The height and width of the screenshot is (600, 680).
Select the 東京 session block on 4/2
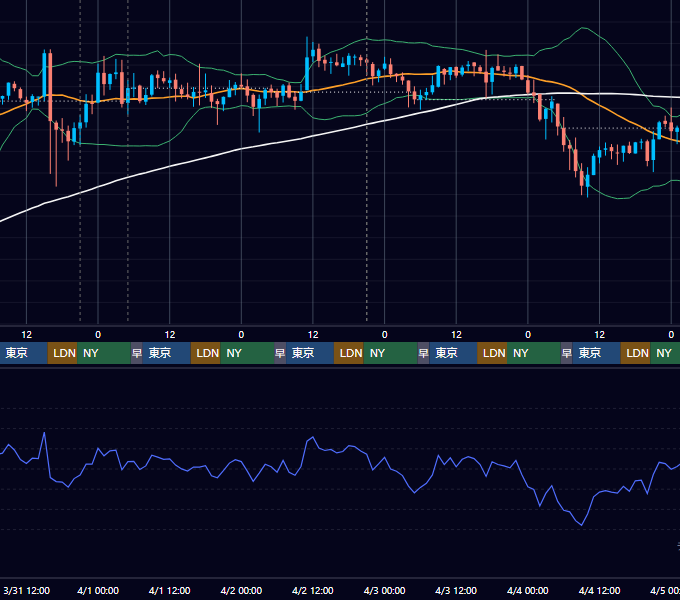tap(310, 353)
